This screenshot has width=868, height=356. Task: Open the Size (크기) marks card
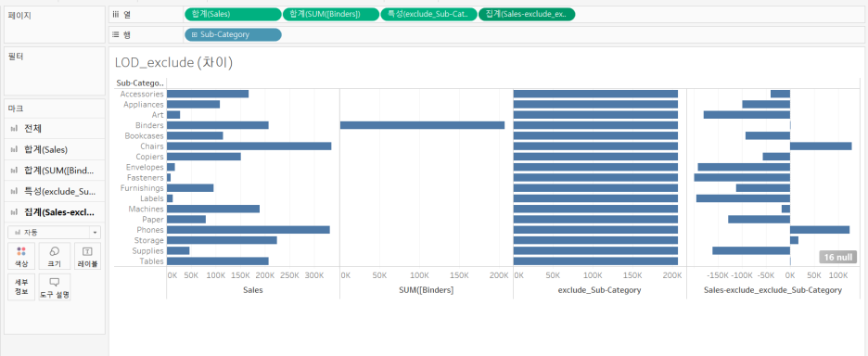coord(54,256)
